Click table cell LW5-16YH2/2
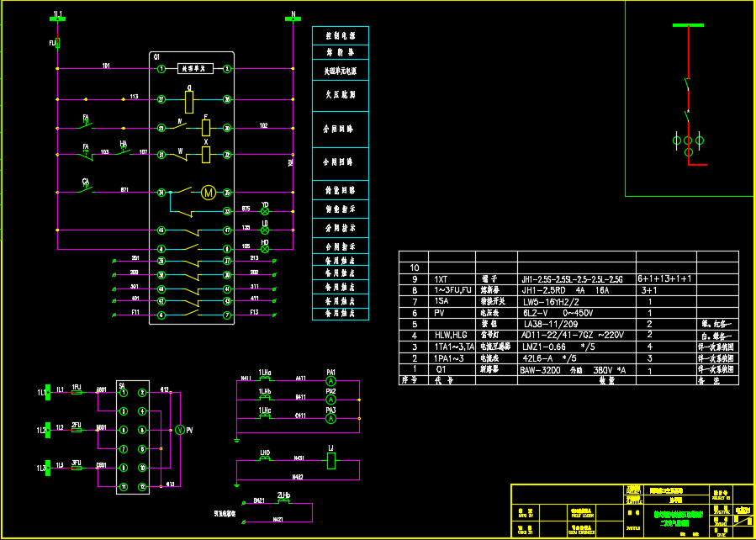This screenshot has width=756, height=540. (577, 302)
